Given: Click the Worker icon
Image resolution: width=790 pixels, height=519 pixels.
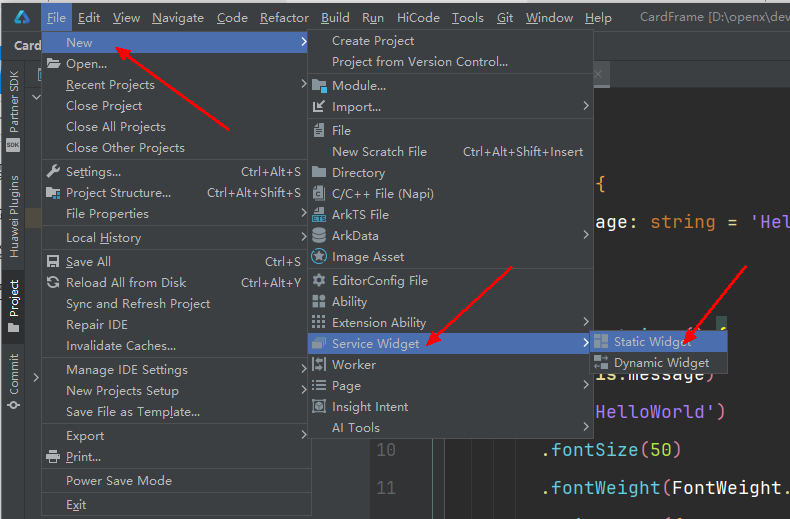Looking at the screenshot, I should point(319,364).
